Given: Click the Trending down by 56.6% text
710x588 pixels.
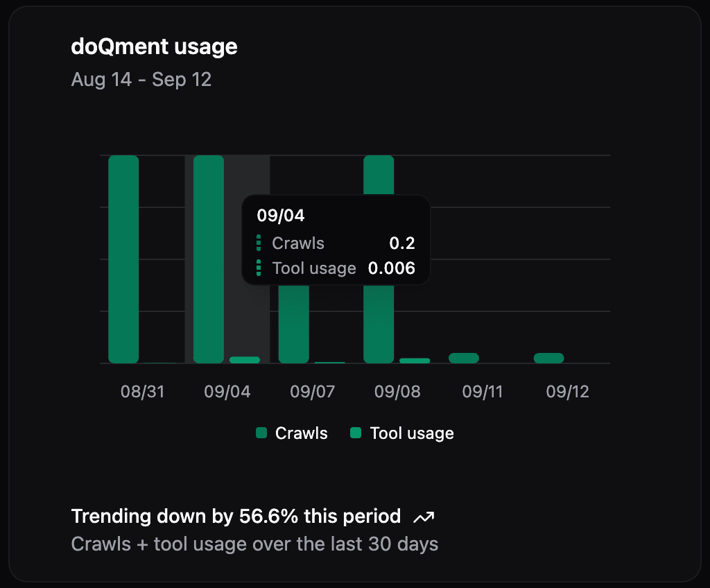Looking at the screenshot, I should pyautogui.click(x=235, y=516).
